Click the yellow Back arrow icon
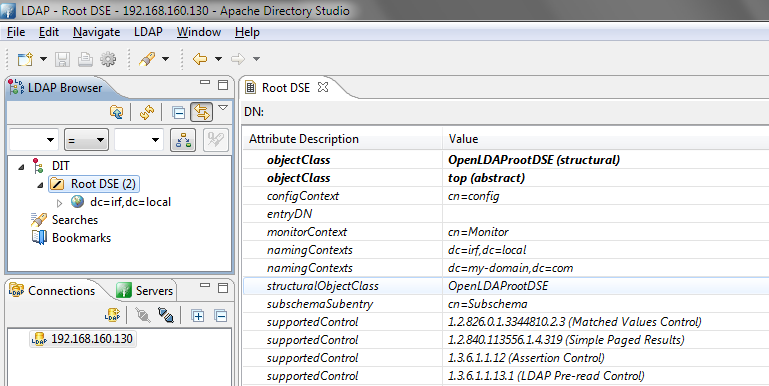This screenshot has height=386, width=769. 200,59
